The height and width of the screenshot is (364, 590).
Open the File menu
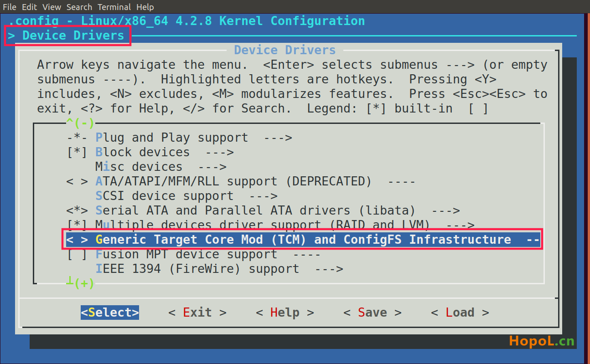point(10,7)
